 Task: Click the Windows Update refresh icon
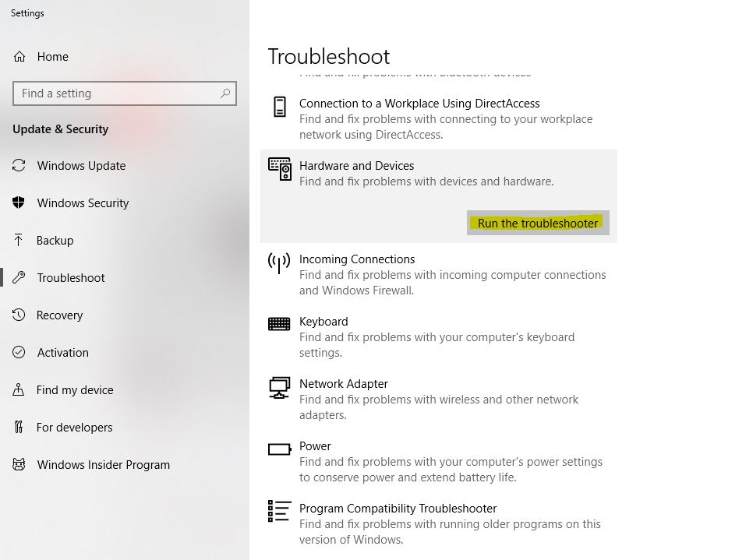click(21, 165)
